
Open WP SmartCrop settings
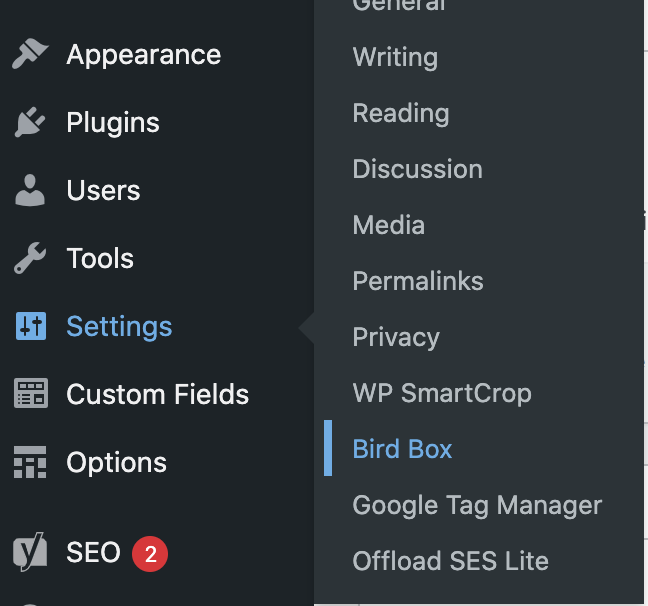[x=442, y=393]
